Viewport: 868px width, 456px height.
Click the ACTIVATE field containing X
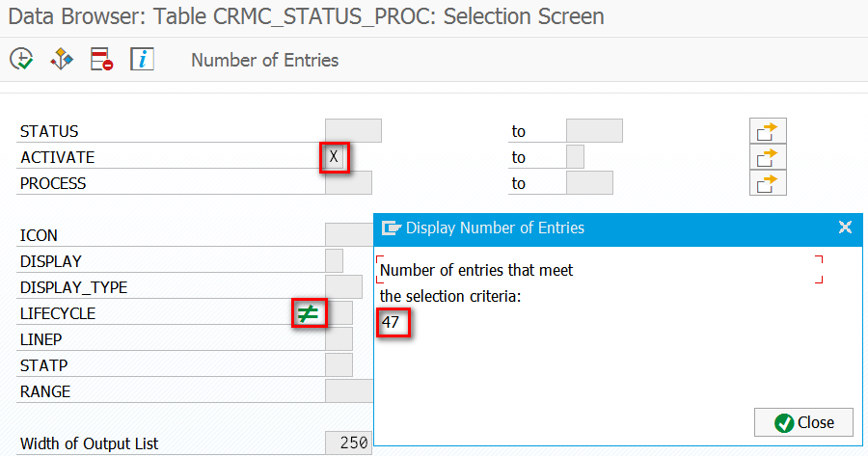tap(335, 156)
